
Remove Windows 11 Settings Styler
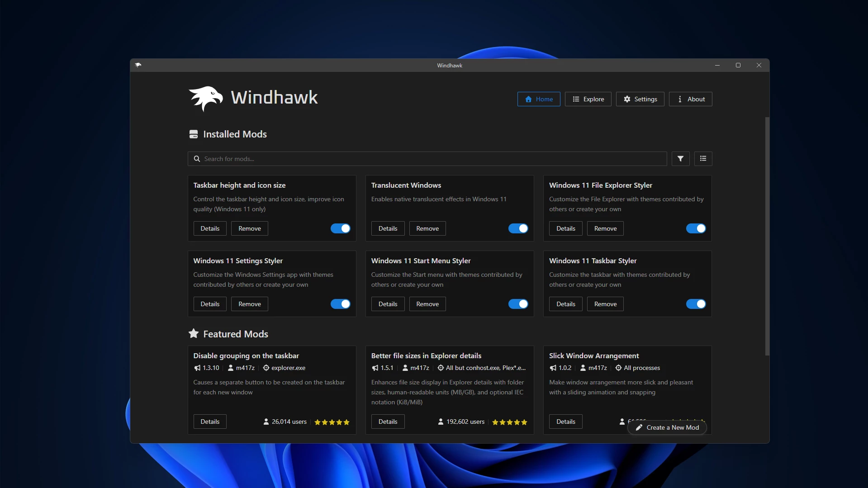pyautogui.click(x=250, y=304)
